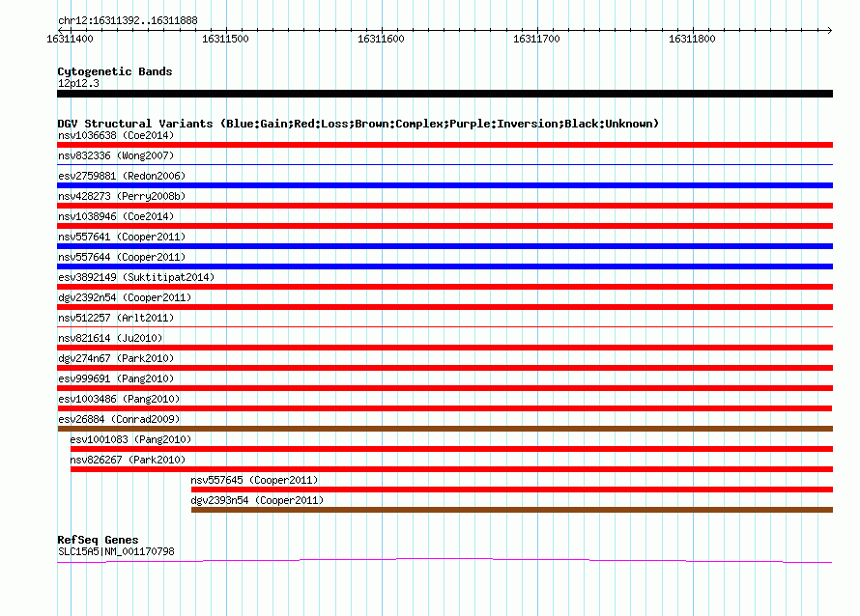Click the dgv2393n54 (Cooper2011) brown bar

click(512, 510)
